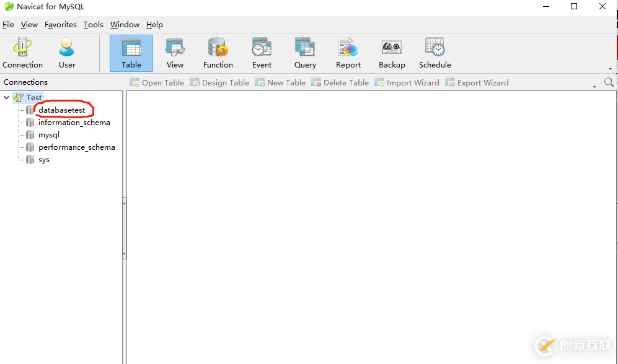Viewport: 618px width, 364px height.
Task: Click the Connections panel splitter handle
Action: coord(125,228)
